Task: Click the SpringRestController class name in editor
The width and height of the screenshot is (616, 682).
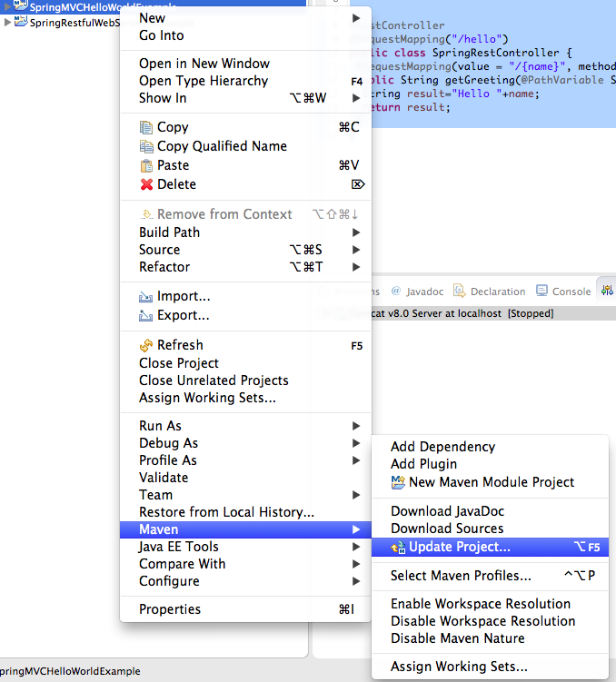Action: click(495, 53)
